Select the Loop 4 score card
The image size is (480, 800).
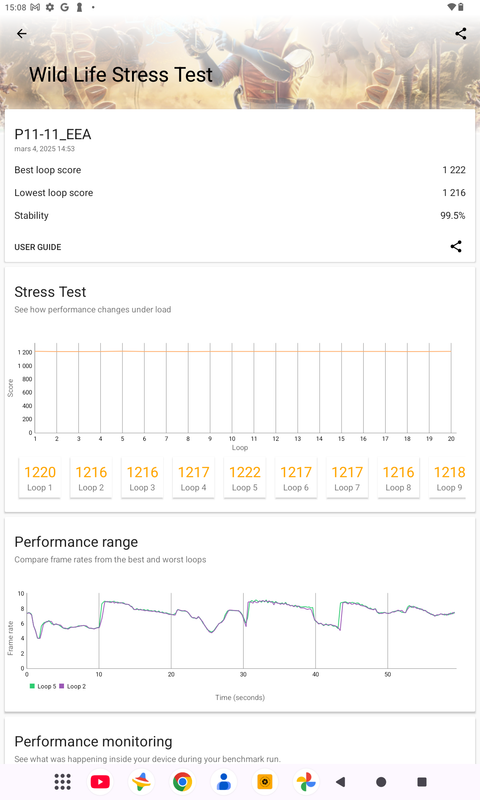tap(193, 478)
